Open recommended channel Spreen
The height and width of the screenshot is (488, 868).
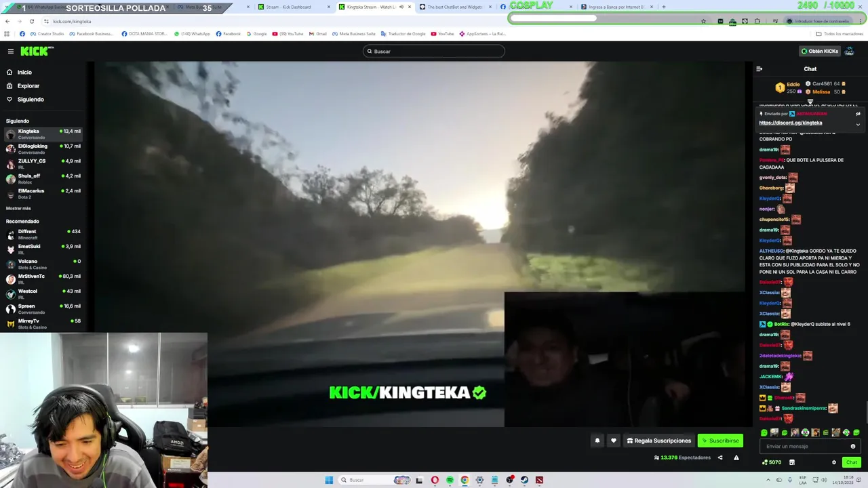click(43, 308)
